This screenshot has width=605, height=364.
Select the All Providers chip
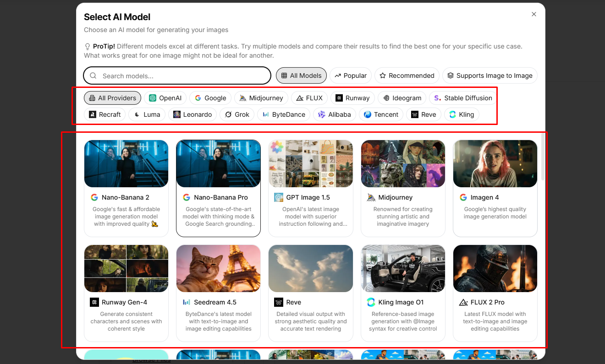[112, 98]
